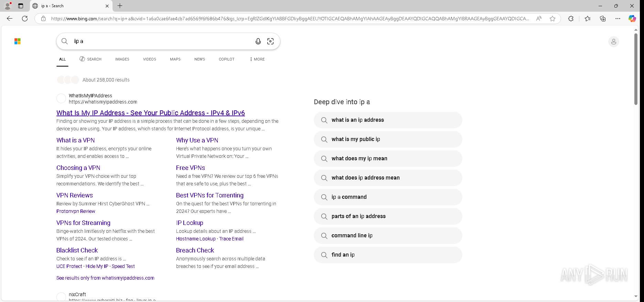This screenshot has width=644, height=302.
Task: Close the 'ip a - Search' tab
Action: 107,6
